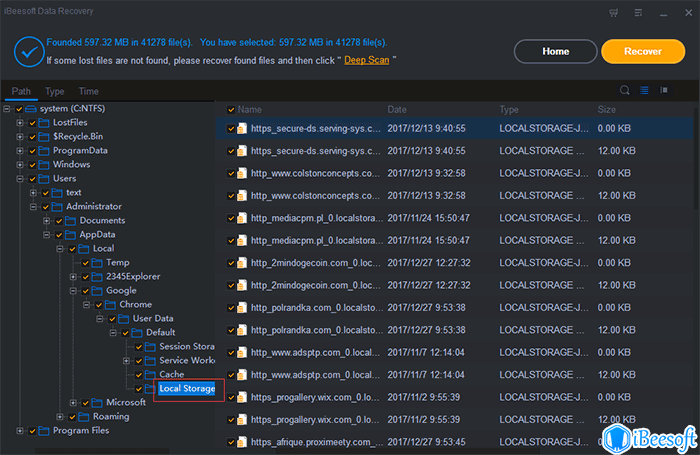Screen dimensions: 700x455
Task: Uncheck checkbox for http_2mindogecoin.com 12.00 KB file
Action: pos(231,285)
